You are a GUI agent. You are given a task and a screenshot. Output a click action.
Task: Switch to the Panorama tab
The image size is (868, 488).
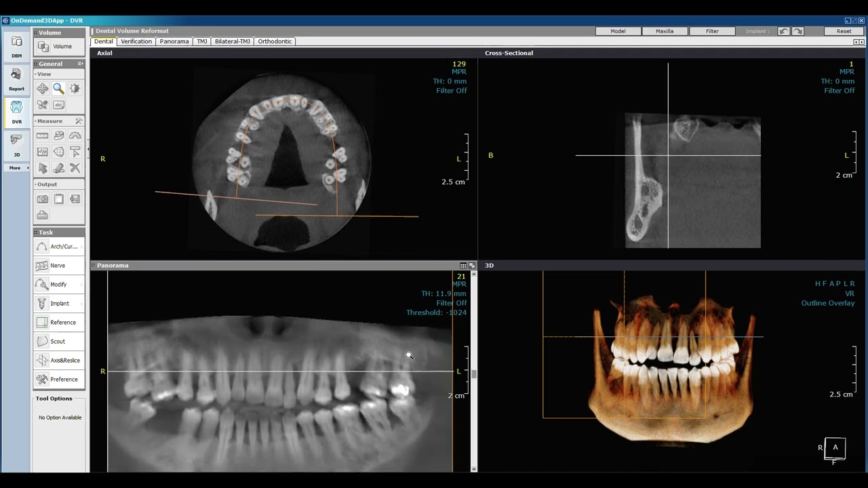tap(174, 41)
